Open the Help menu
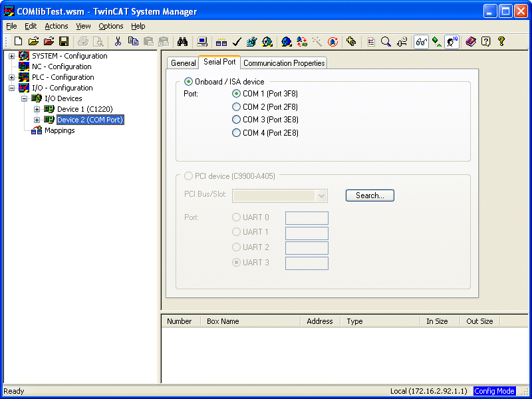 click(x=138, y=26)
